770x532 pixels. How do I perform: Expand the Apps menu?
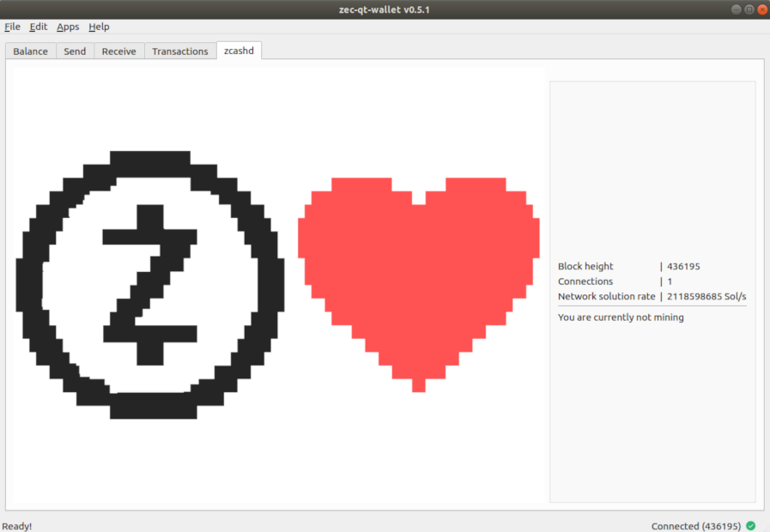pyautogui.click(x=68, y=27)
